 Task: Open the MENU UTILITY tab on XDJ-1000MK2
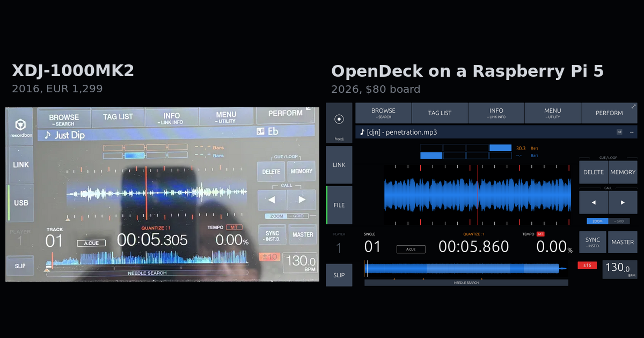[226, 116]
